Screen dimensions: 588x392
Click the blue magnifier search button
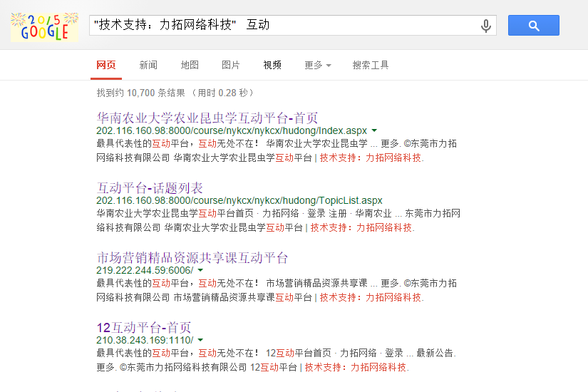coord(534,26)
